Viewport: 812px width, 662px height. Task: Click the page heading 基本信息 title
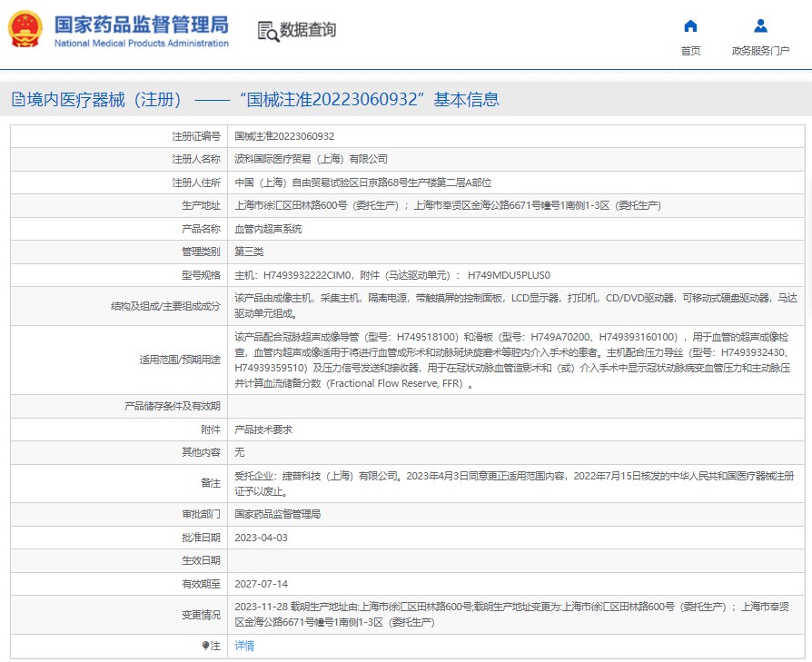(x=466, y=99)
